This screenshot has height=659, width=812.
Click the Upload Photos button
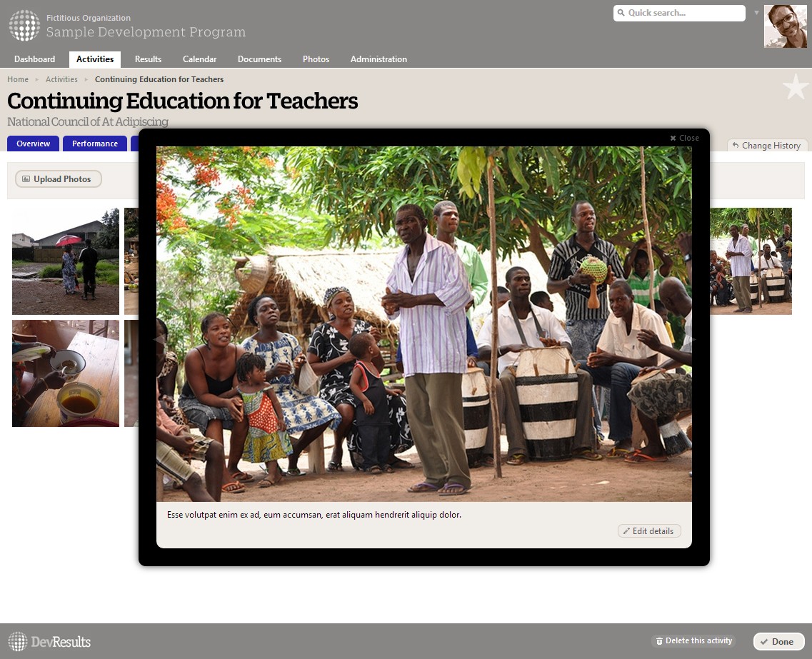point(58,179)
